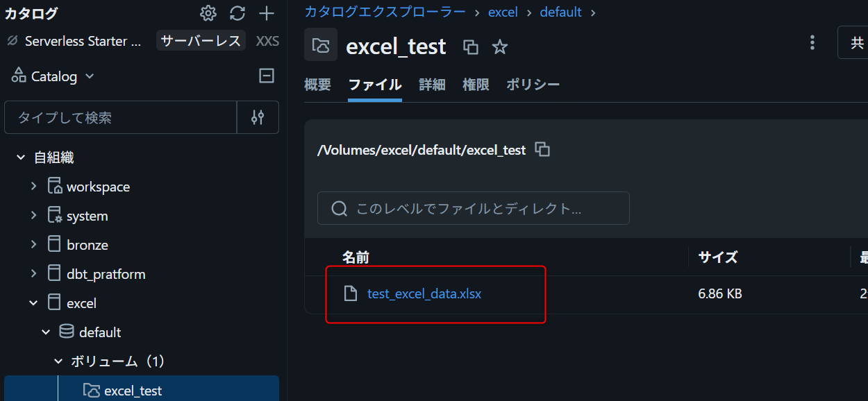Open the Catalog dropdown selector

coord(53,76)
